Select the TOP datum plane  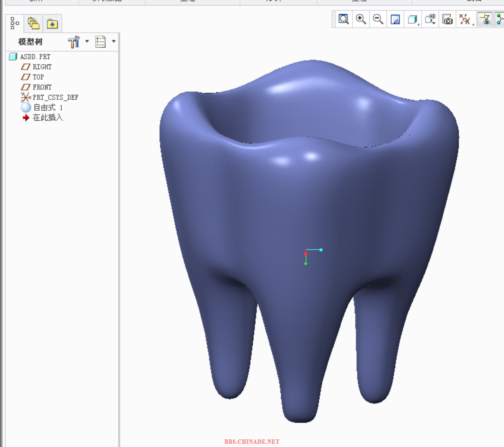tap(32, 77)
